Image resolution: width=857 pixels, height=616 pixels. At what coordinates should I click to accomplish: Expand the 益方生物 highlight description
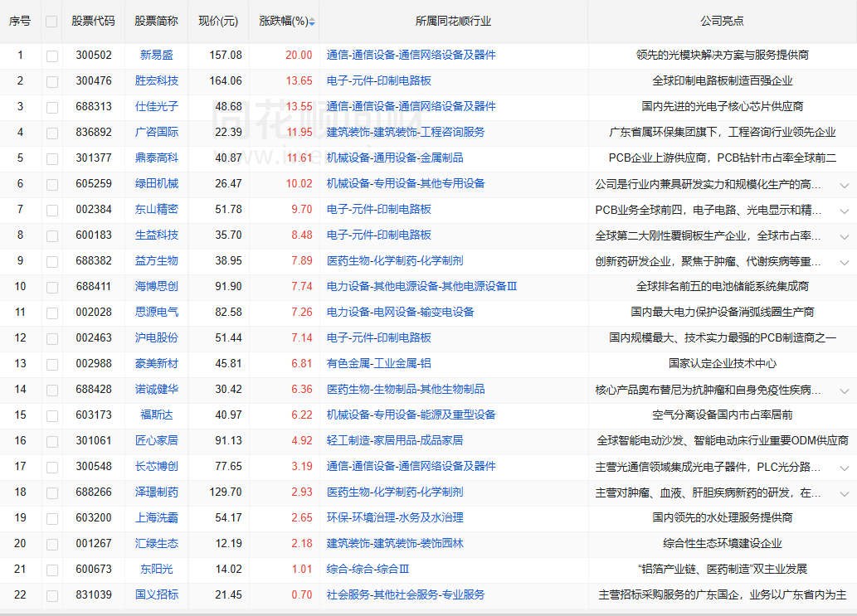click(x=844, y=262)
